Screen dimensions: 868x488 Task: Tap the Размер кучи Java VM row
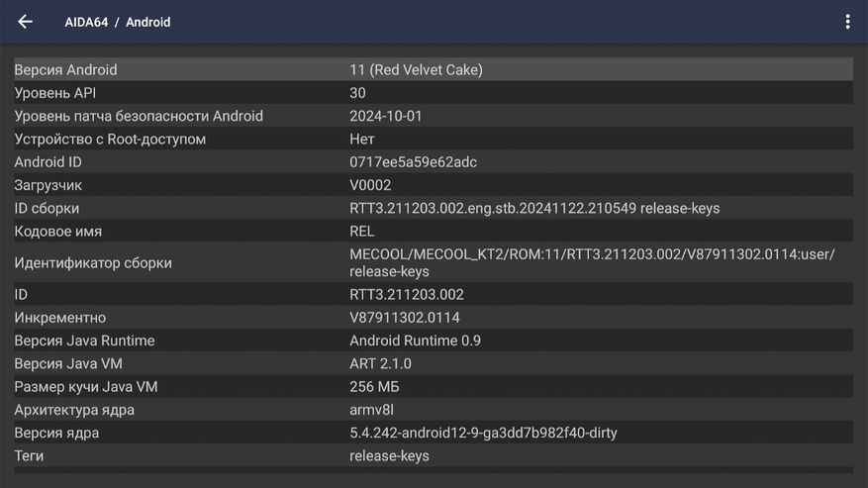[433, 387]
